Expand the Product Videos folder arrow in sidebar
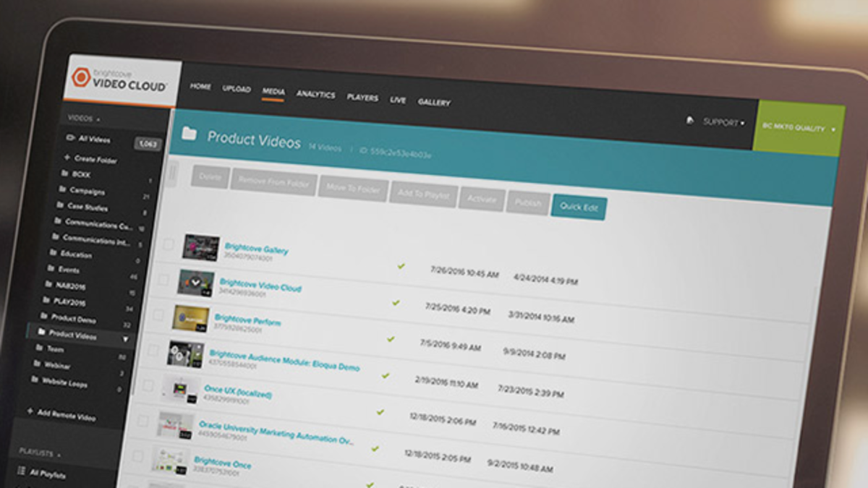Viewport: 868px width, 488px height. point(125,338)
